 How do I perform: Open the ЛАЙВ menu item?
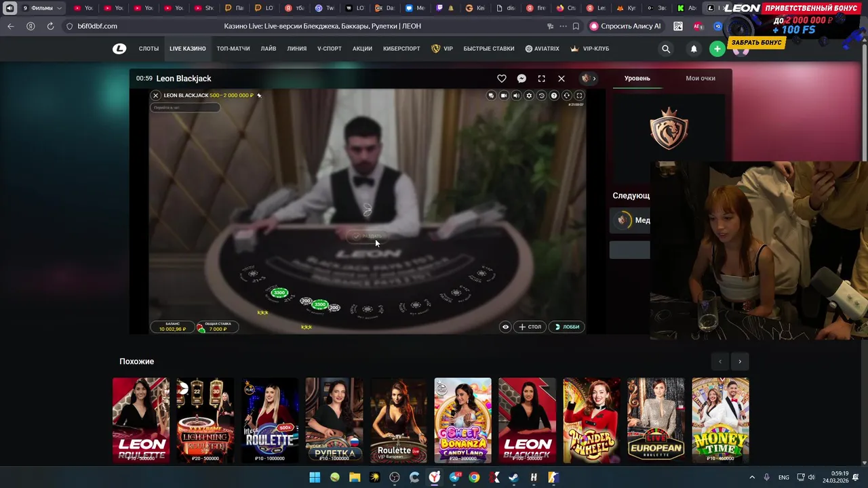coord(269,49)
